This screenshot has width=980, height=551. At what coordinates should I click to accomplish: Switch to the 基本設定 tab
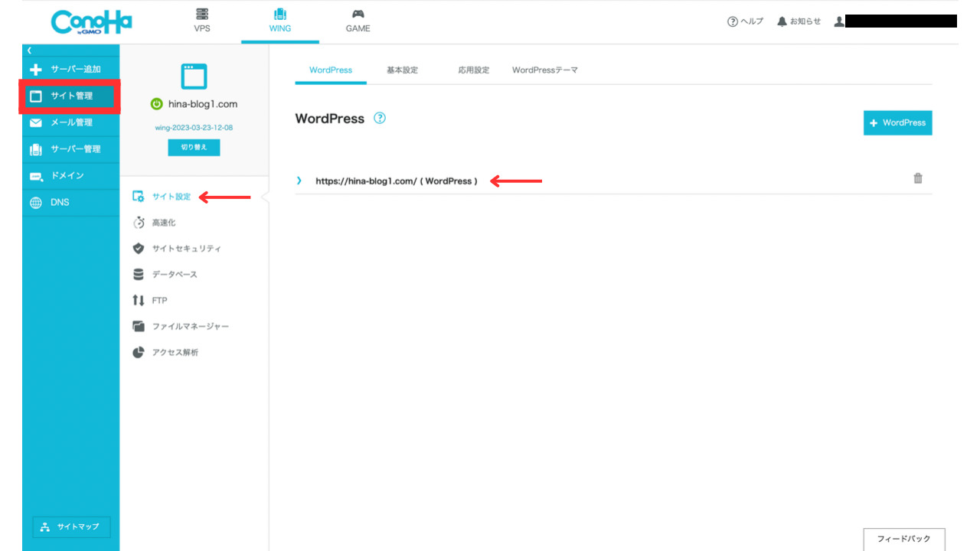[x=402, y=70]
